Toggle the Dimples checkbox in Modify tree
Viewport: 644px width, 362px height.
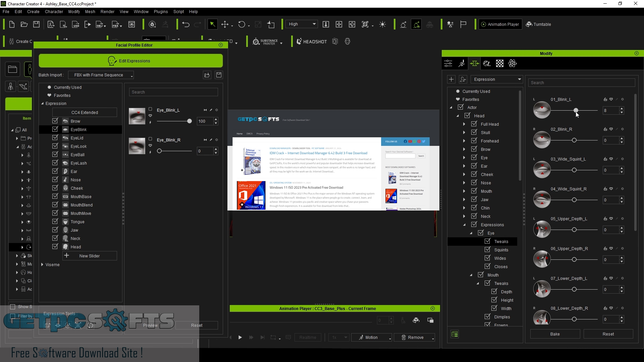tap(487, 317)
